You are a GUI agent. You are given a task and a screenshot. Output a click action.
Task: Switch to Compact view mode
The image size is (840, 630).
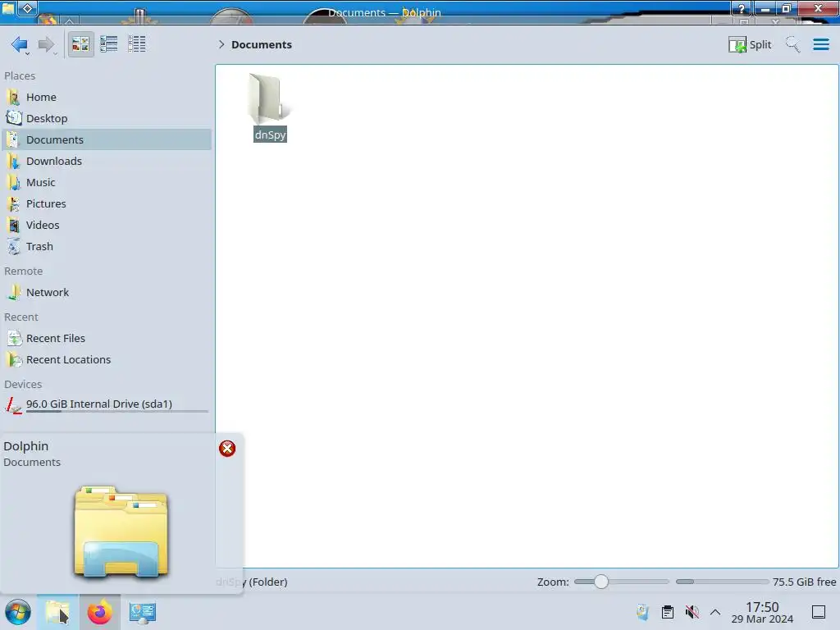pyautogui.click(x=109, y=44)
